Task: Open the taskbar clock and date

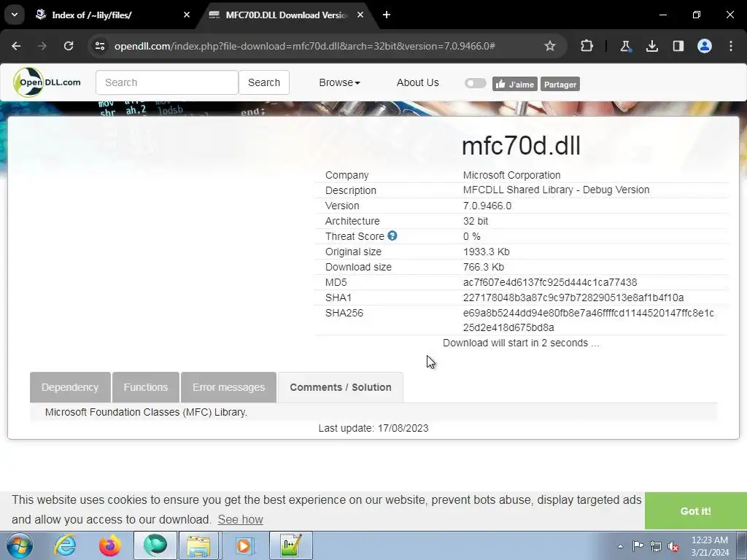Action: 710,546
